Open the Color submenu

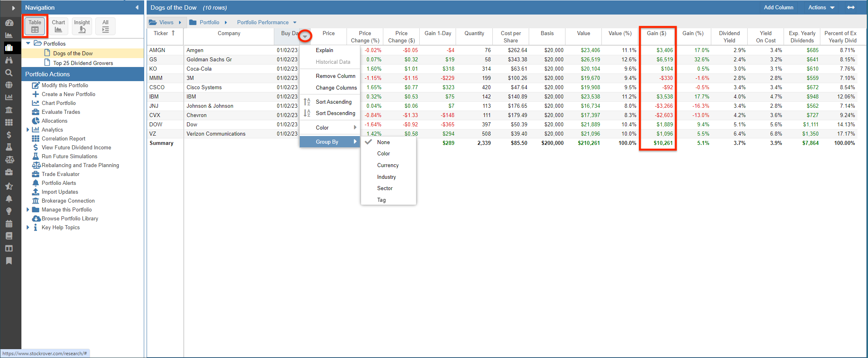coord(330,128)
